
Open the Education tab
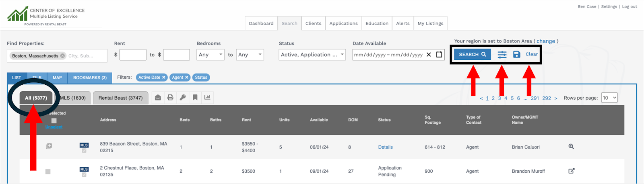[x=377, y=23]
